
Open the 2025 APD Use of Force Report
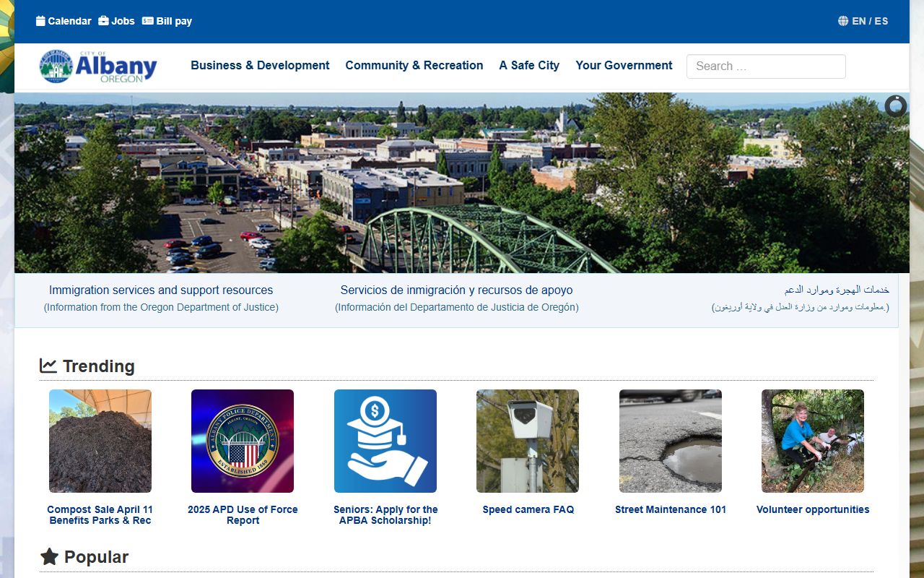pyautogui.click(x=243, y=514)
